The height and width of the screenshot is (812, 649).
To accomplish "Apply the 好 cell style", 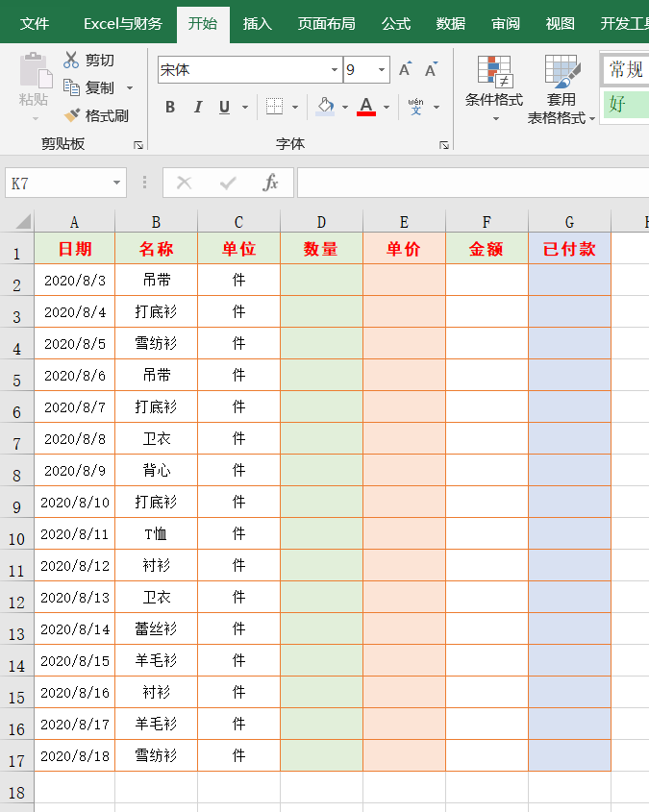I will click(x=626, y=104).
